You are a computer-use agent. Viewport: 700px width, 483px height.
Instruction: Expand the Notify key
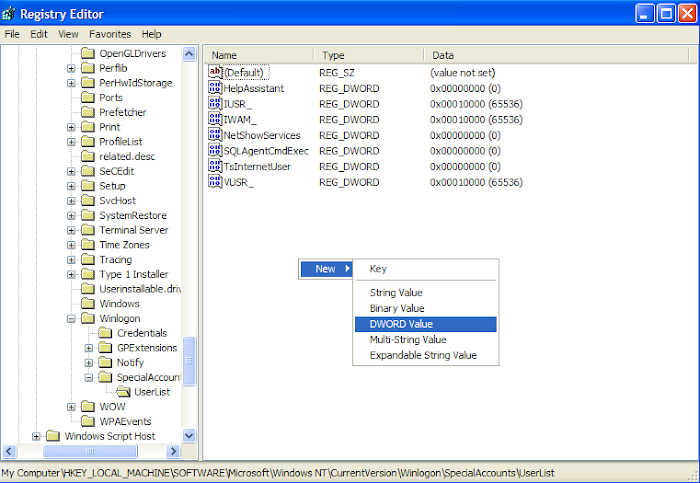pos(89,363)
